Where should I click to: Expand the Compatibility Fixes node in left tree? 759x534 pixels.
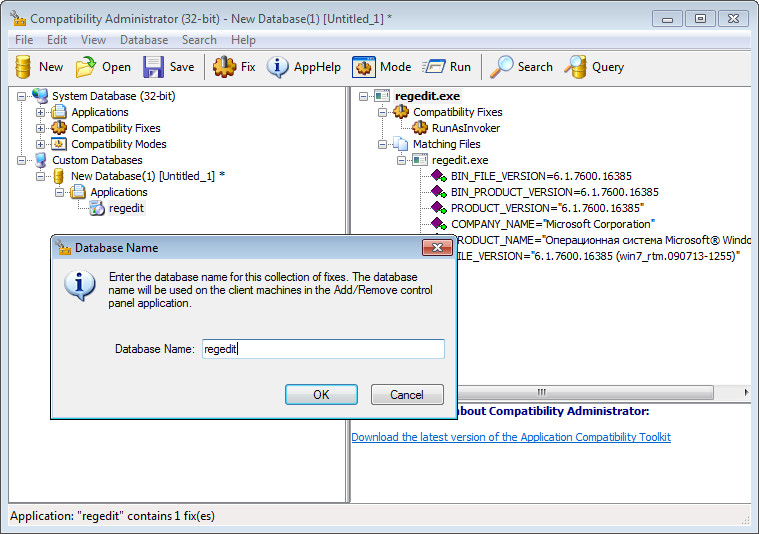pyautogui.click(x=41, y=128)
